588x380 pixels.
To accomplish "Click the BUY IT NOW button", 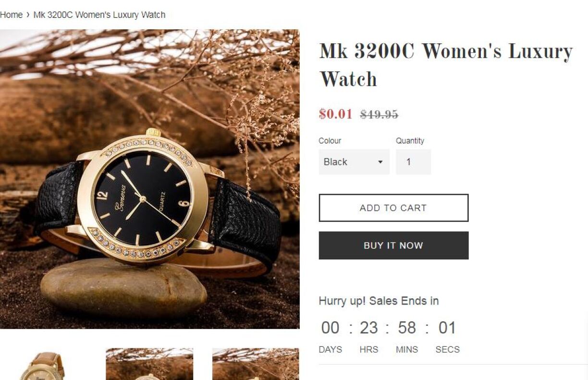I will click(393, 245).
